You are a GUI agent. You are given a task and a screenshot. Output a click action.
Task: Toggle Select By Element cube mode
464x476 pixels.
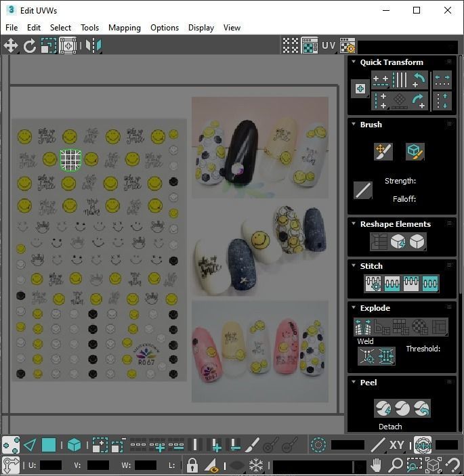coord(74,446)
